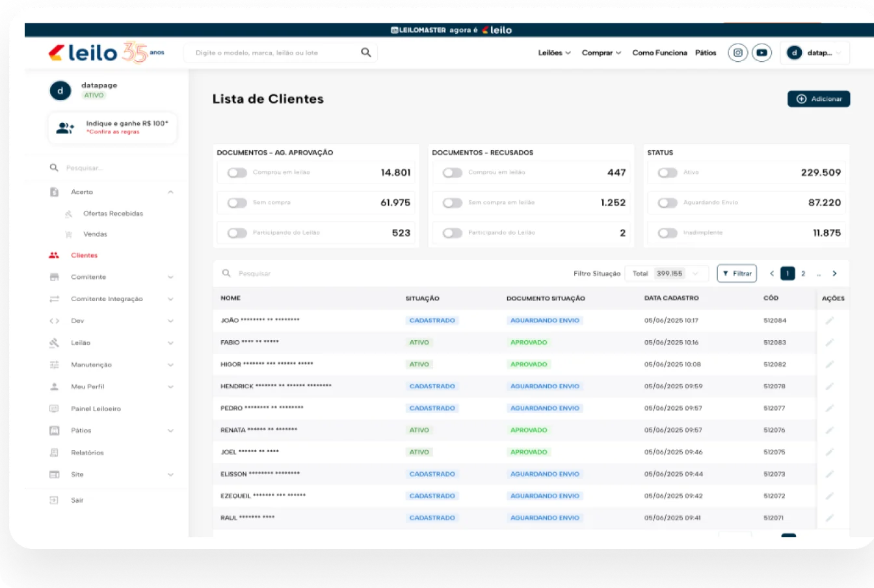
Task: Open Pátios in top navigation
Action: (706, 53)
